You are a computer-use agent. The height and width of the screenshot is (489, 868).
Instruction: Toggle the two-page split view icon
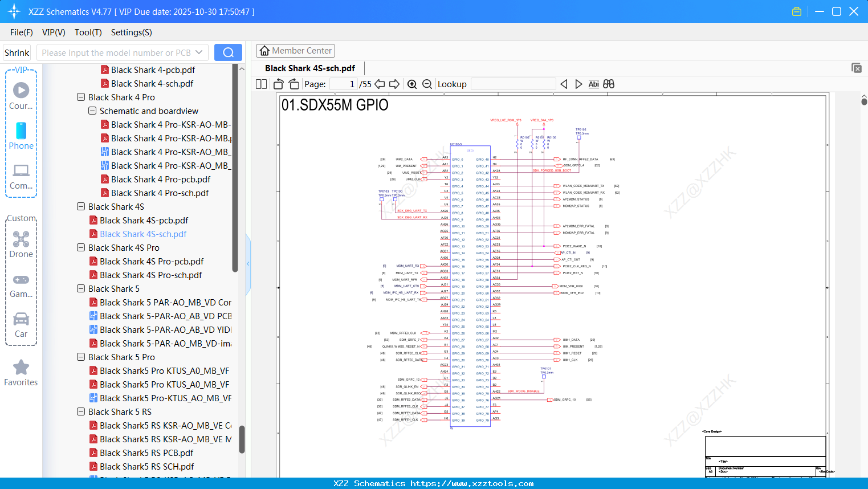tap(262, 84)
